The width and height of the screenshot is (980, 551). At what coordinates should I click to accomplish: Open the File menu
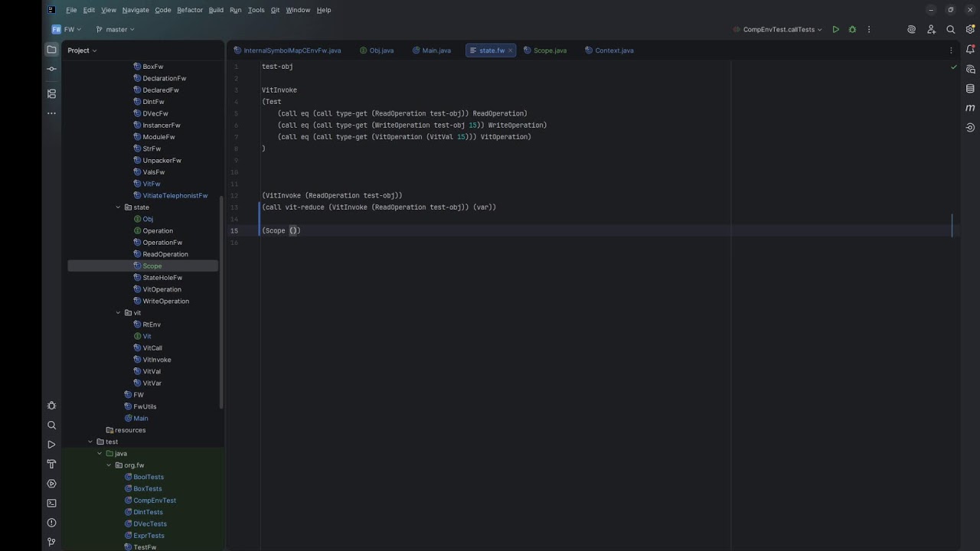71,10
